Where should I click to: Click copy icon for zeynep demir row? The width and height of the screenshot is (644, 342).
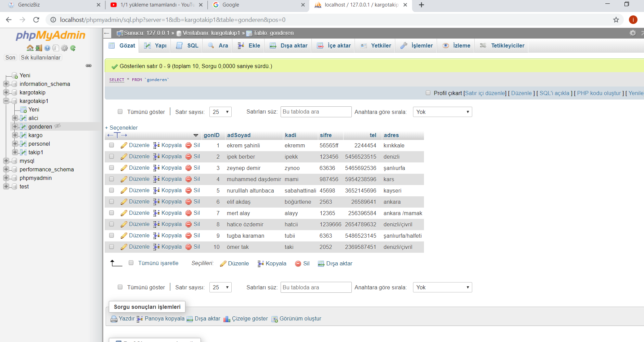pyautogui.click(x=156, y=168)
